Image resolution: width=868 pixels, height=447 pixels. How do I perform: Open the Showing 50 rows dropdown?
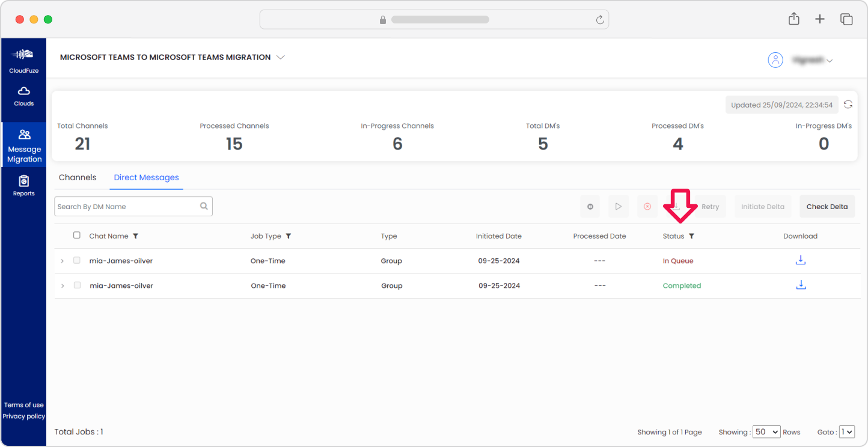click(x=766, y=432)
